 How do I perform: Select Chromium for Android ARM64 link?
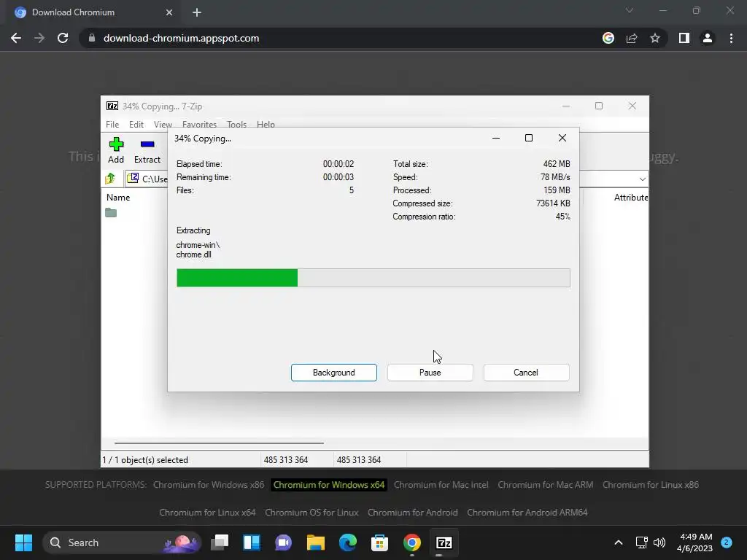point(527,513)
